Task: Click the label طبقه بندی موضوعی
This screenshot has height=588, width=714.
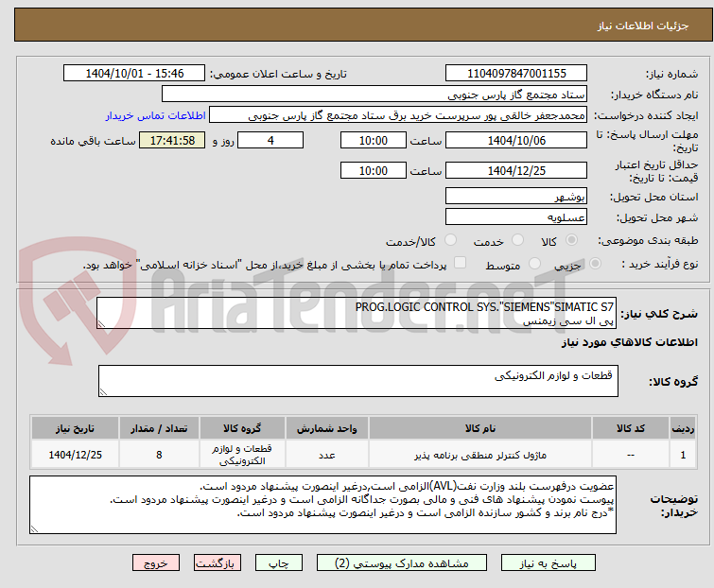Action: point(648,240)
